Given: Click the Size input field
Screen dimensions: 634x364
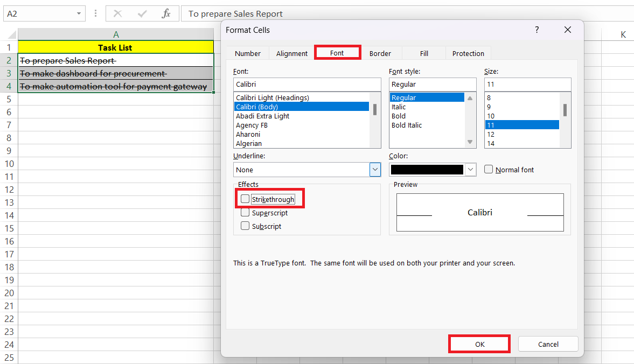Looking at the screenshot, I should pyautogui.click(x=527, y=85).
